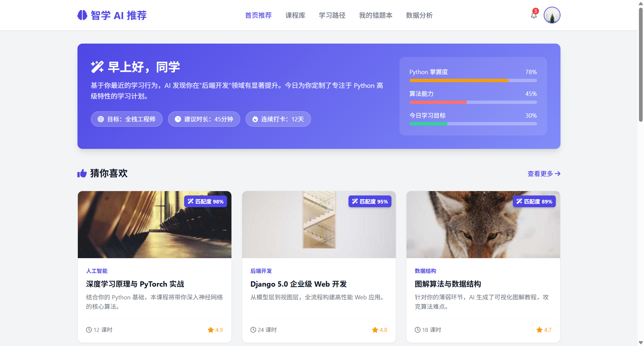Click the 后端开发 category label

[261, 271]
